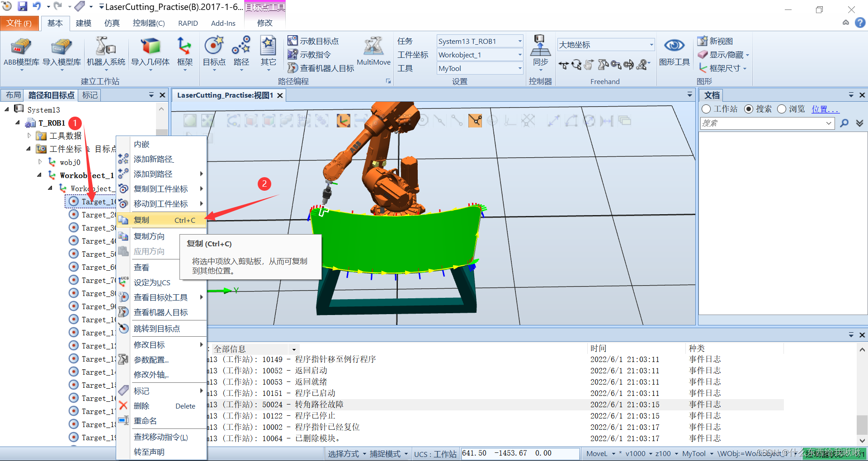
Task: Click the 目标点 target icon
Action: pyautogui.click(x=214, y=53)
